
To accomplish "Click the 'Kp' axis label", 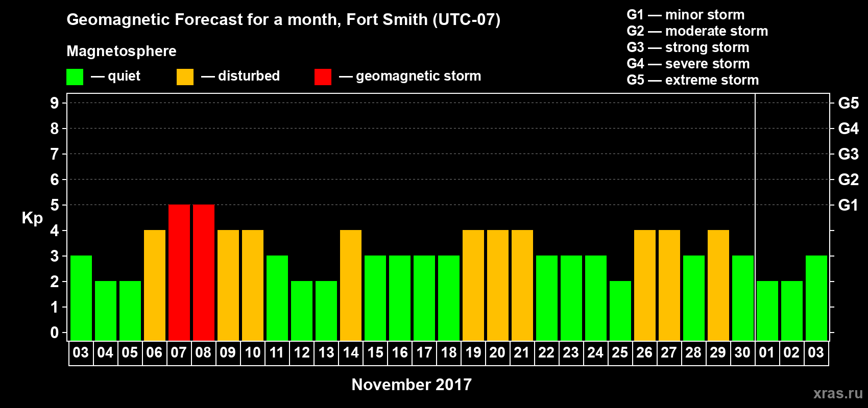I will click(32, 218).
